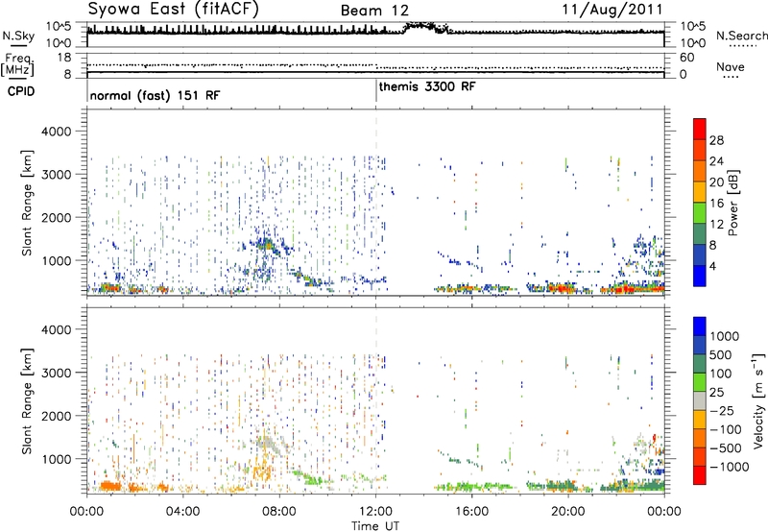Screen dimensions: 768x532
Task: Click the '-25' tick on Velocity scale
Action: 722,410
